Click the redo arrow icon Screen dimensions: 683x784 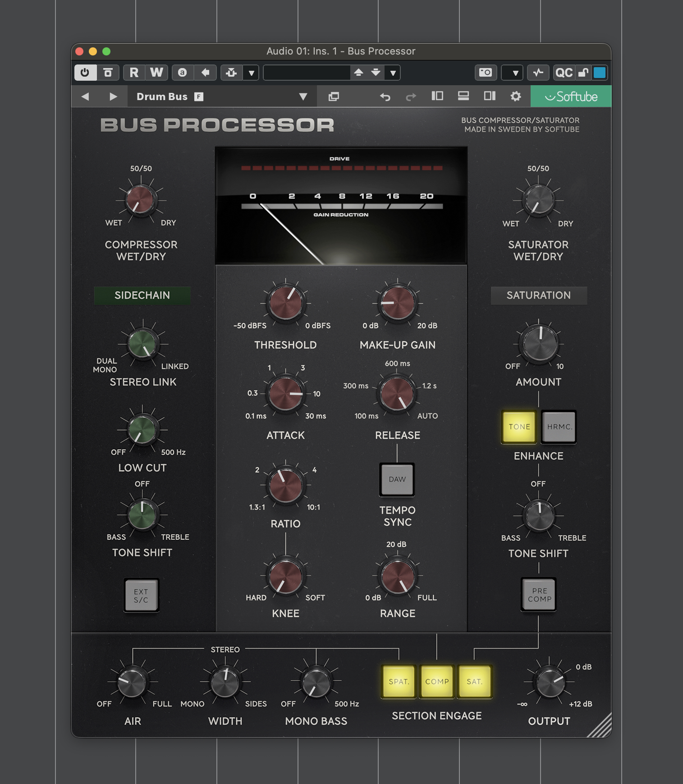pos(411,96)
